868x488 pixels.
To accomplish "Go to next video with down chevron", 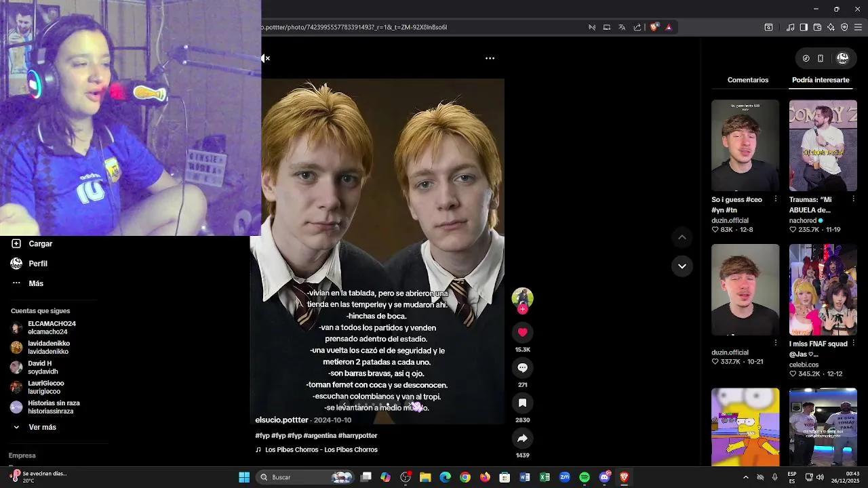I will click(x=682, y=266).
